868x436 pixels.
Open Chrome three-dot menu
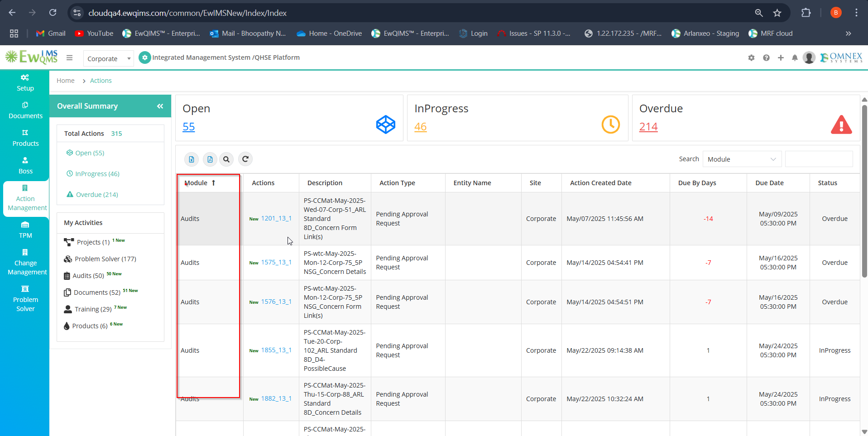click(856, 13)
